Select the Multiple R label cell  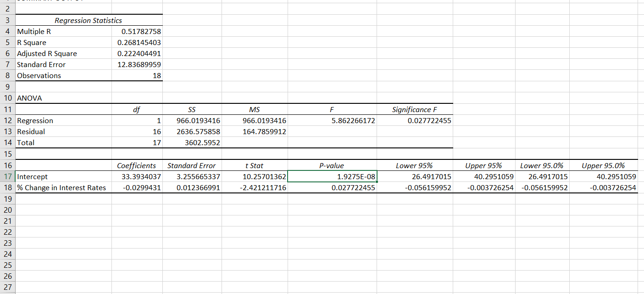[x=64, y=32]
